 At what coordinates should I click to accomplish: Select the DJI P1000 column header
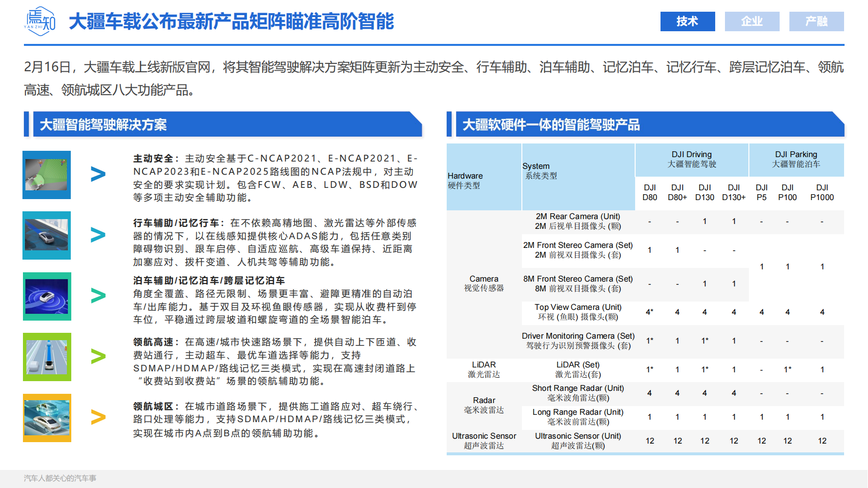tap(822, 192)
